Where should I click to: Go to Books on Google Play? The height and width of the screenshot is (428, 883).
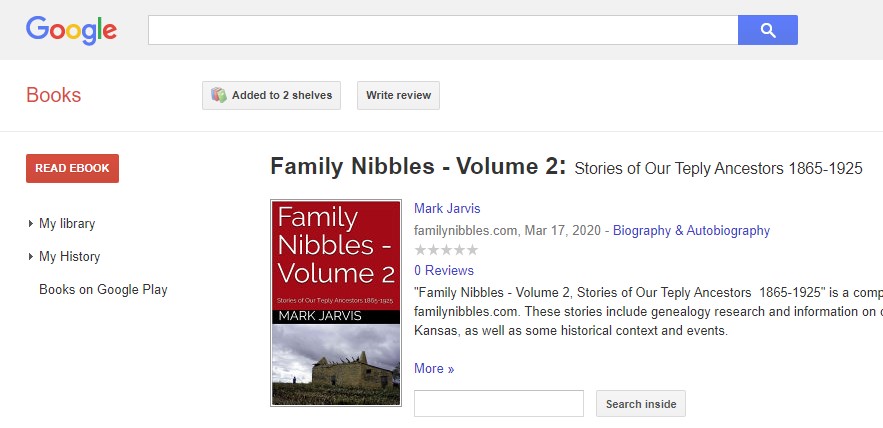(x=103, y=290)
